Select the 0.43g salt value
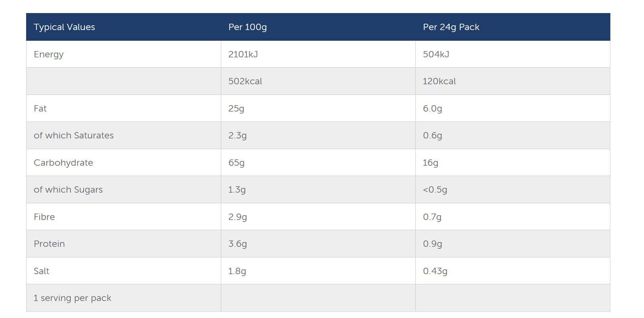 pyautogui.click(x=435, y=271)
